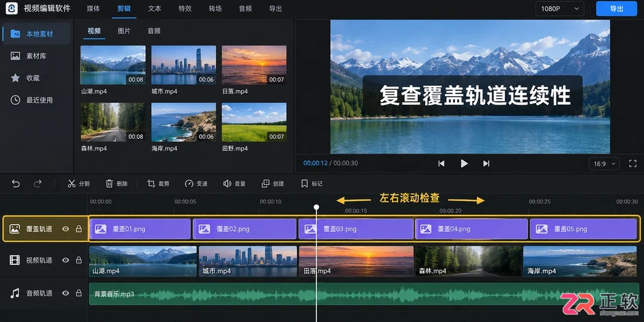Screen dimensions: 644x322
Task: Select the 分割 scissors tool
Action: click(x=79, y=184)
